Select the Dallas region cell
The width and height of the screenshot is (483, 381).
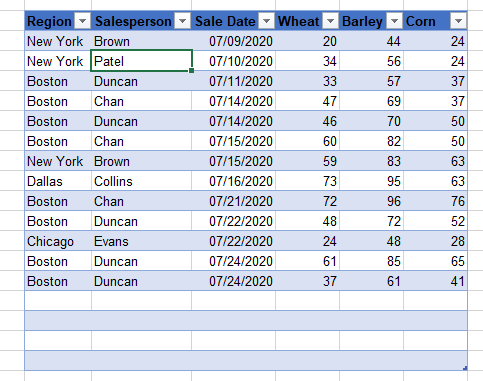58,181
